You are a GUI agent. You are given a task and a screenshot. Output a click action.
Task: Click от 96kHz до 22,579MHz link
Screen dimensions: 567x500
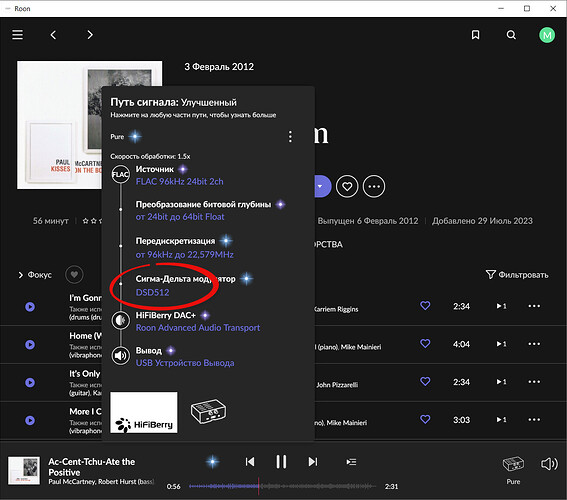(184, 255)
